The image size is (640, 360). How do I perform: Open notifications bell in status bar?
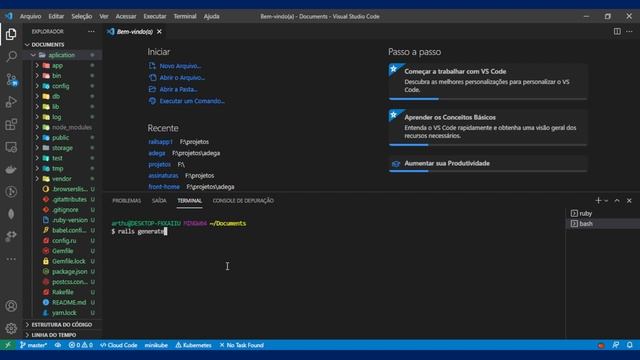tap(629, 345)
